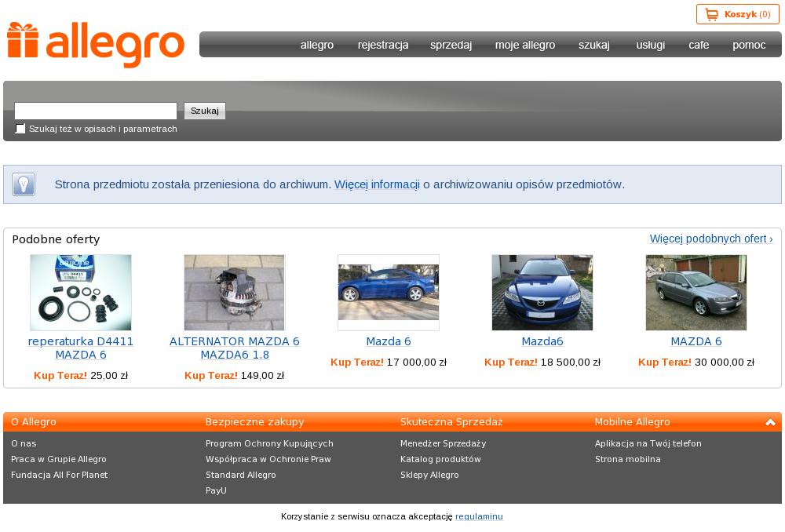Click the O Allegro footer heading
Screen dimensions: 785x532
pyautogui.click(x=34, y=422)
